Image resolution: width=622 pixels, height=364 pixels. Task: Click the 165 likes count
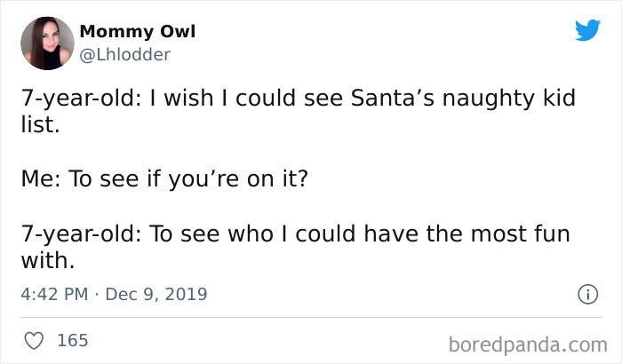click(72, 340)
